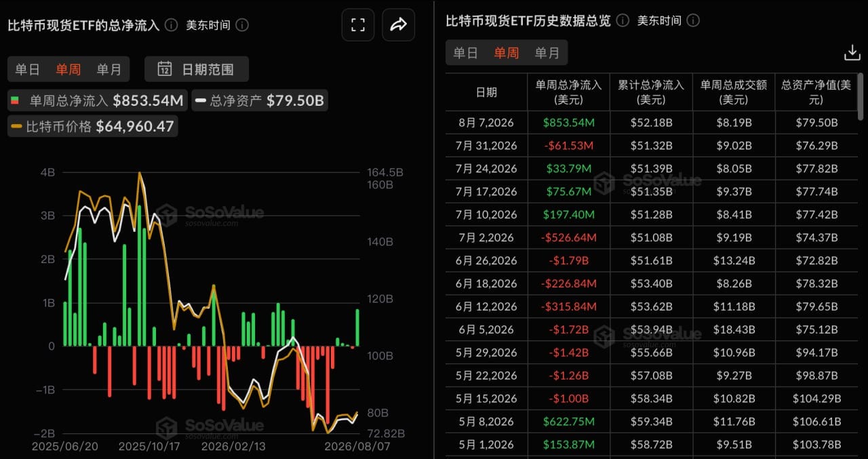
Task: Select the 7月 24,2026 row date
Action: coord(486,169)
